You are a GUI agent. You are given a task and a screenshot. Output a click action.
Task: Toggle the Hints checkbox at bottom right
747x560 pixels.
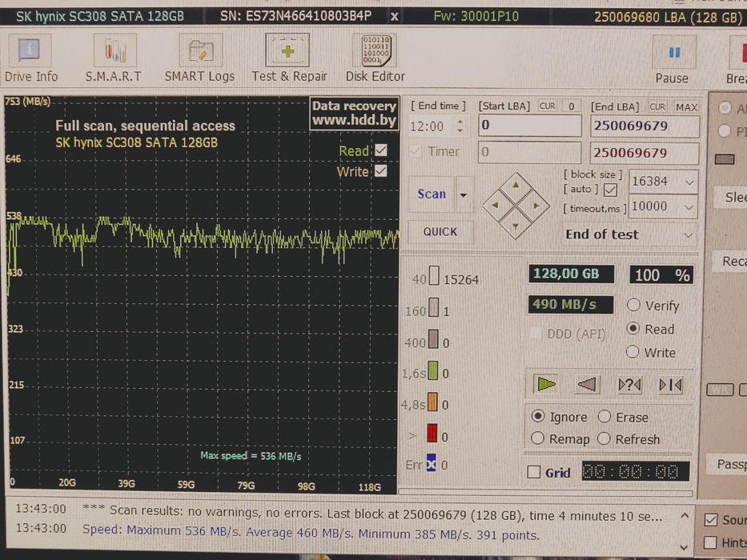(x=710, y=542)
